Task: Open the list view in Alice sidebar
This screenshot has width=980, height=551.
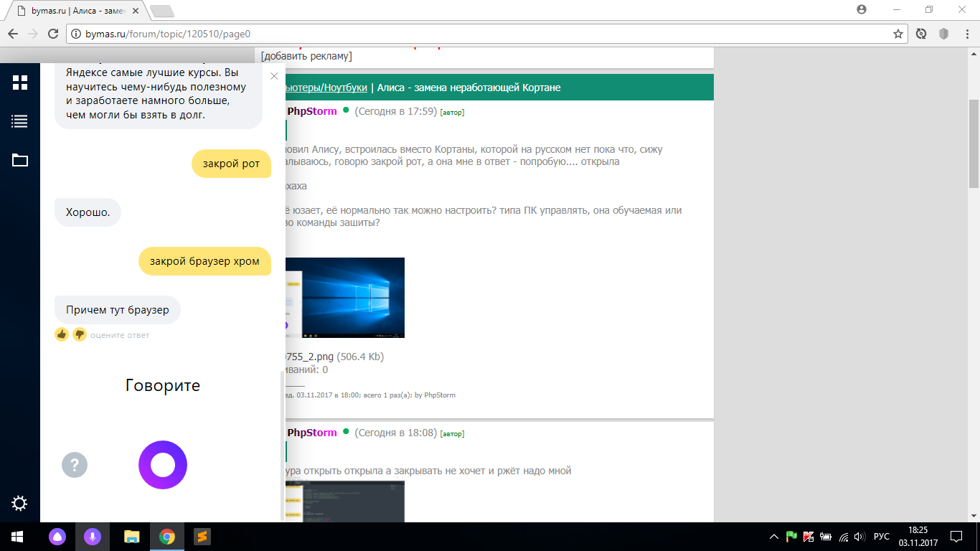Action: (20, 122)
